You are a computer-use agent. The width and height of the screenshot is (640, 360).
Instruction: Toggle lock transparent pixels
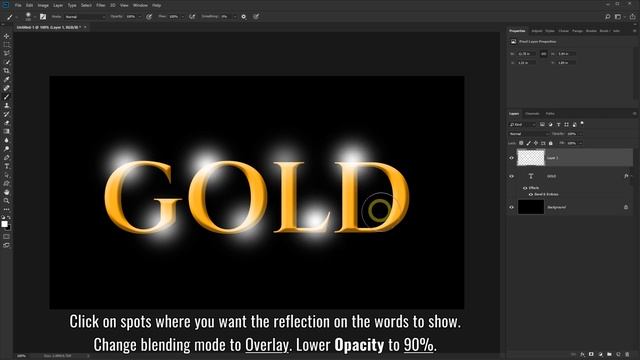pos(521,143)
